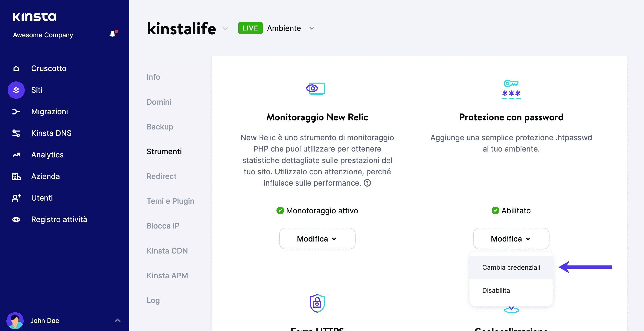Switch to the Info tab
Screen dimensions: 644x331
(153, 77)
